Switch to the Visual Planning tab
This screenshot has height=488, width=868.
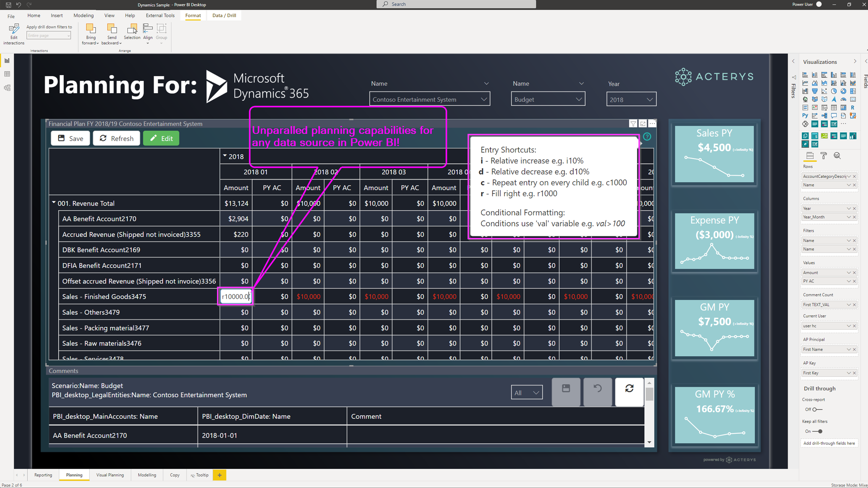(110, 475)
